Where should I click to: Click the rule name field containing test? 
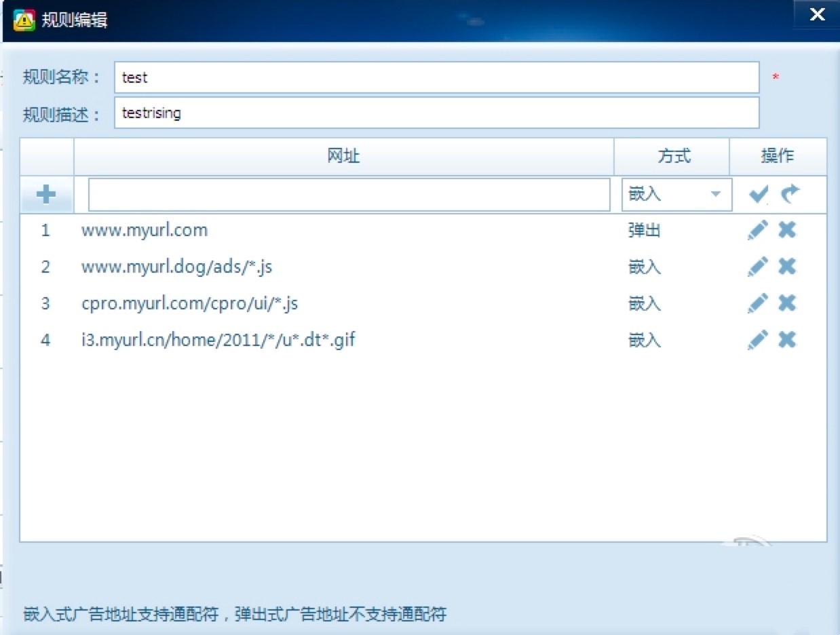[436, 77]
